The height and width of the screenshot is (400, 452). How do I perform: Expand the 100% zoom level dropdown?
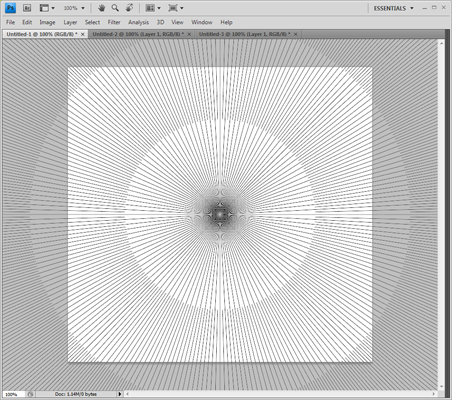coord(74,8)
